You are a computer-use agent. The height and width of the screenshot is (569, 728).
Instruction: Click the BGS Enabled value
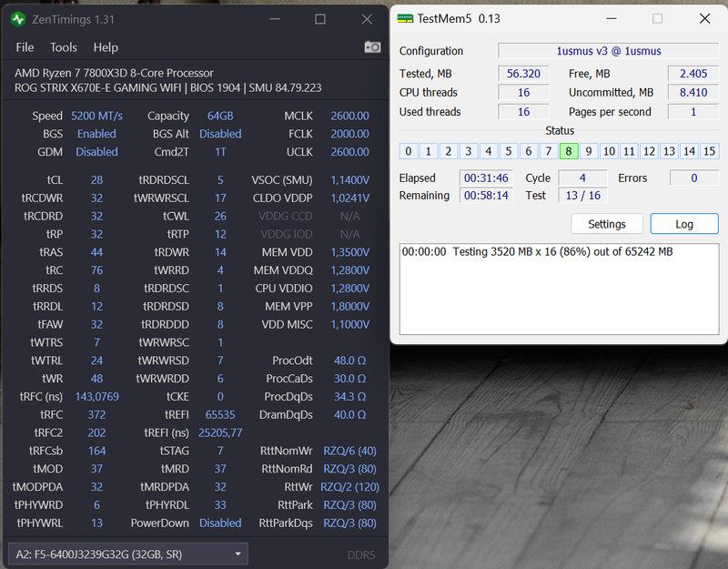pos(96,134)
